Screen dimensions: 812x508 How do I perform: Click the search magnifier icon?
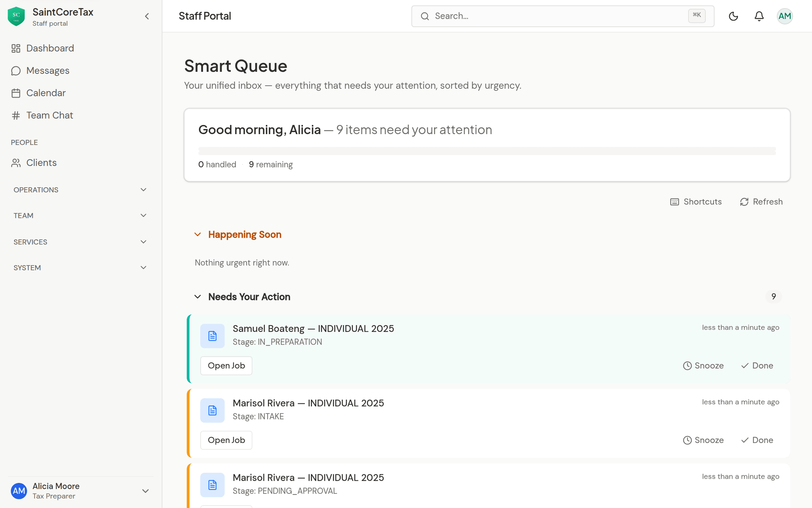tap(425, 16)
